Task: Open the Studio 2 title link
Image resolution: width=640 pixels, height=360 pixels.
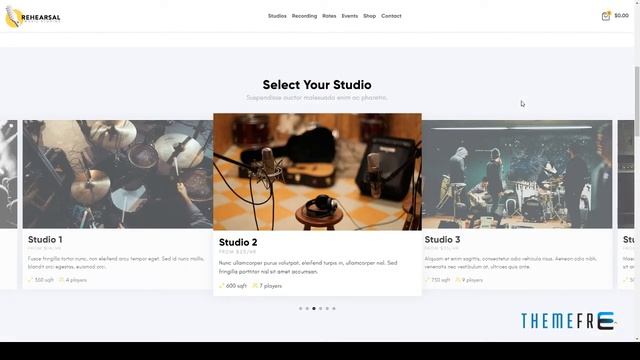Action: 238,242
